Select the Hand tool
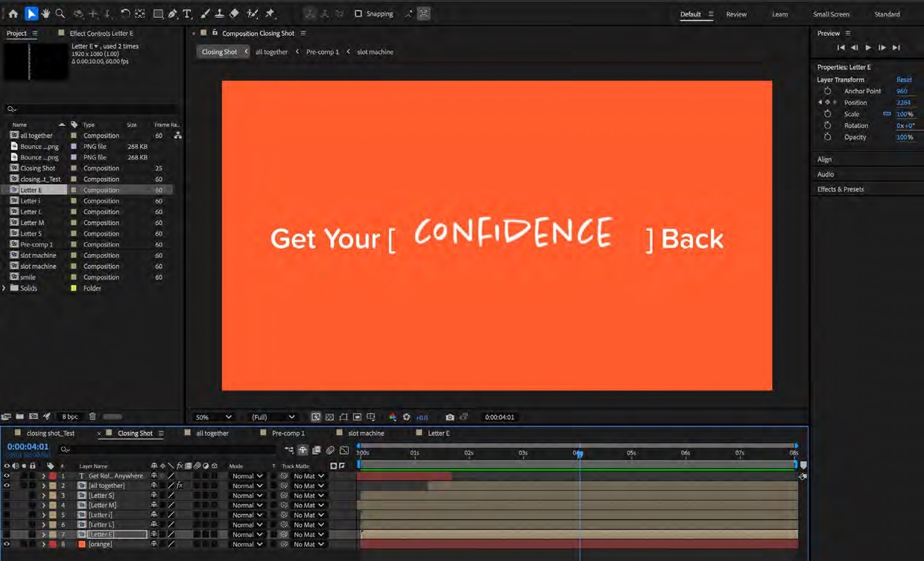The height and width of the screenshot is (561, 924). (45, 13)
